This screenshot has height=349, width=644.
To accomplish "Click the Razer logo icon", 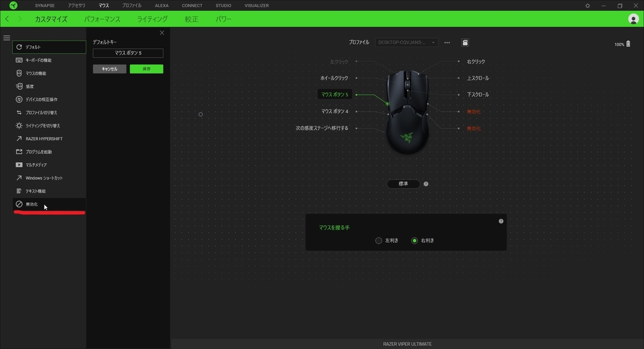I will pyautogui.click(x=13, y=5).
